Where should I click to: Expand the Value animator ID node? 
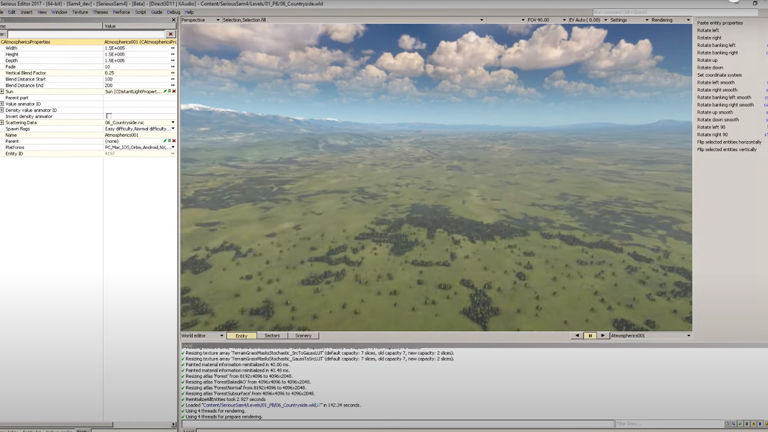tap(2, 104)
